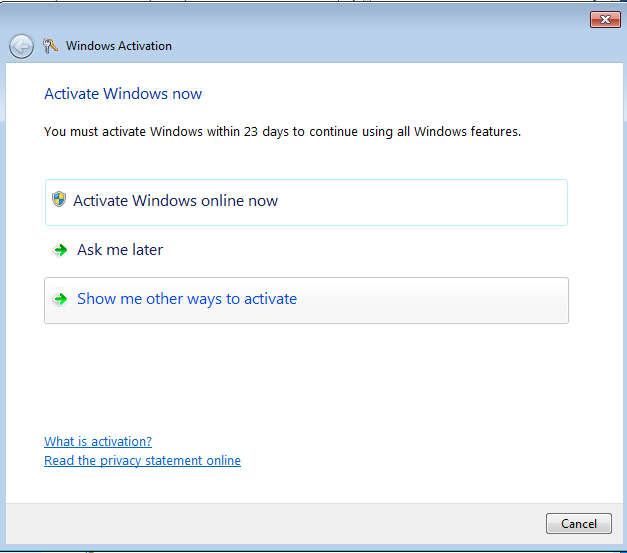Click green arrow beside Show me other ways
This screenshot has height=553, width=627.
point(61,299)
